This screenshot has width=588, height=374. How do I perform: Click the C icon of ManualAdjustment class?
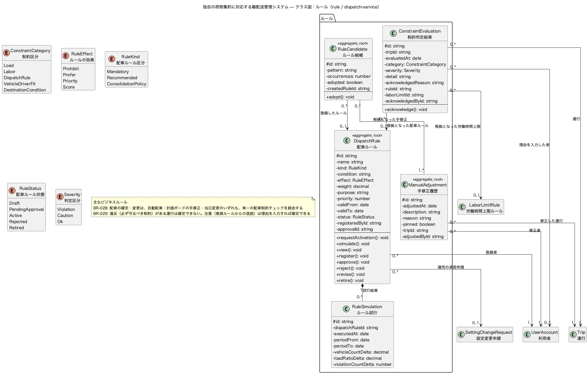tap(405, 185)
